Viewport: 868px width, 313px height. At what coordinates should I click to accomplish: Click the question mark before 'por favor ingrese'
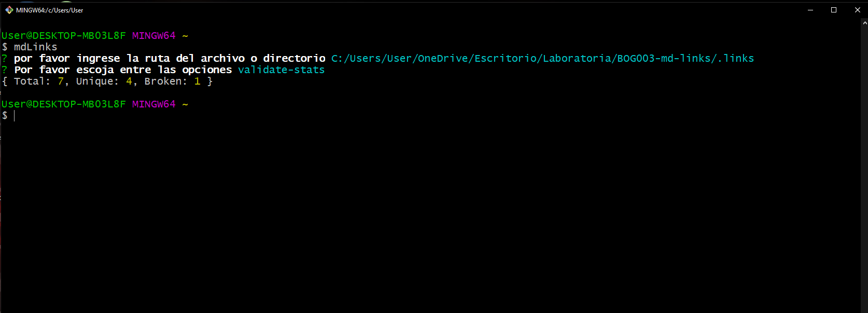pyautogui.click(x=4, y=58)
